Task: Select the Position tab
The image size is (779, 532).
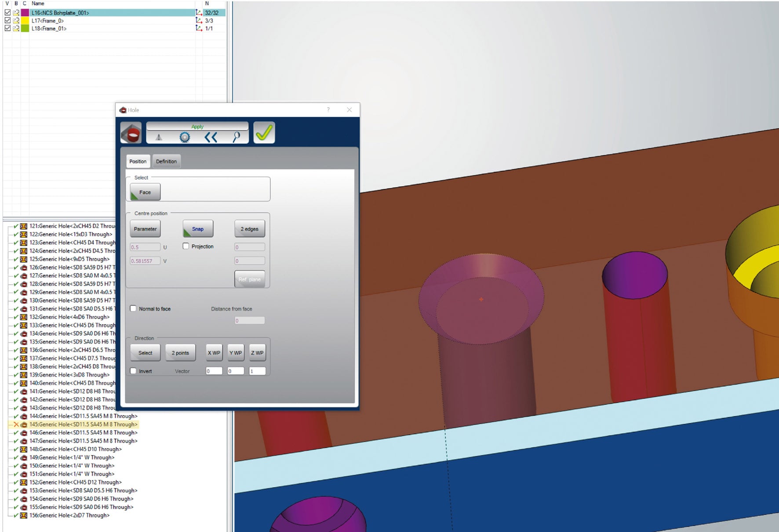Action: tap(138, 161)
